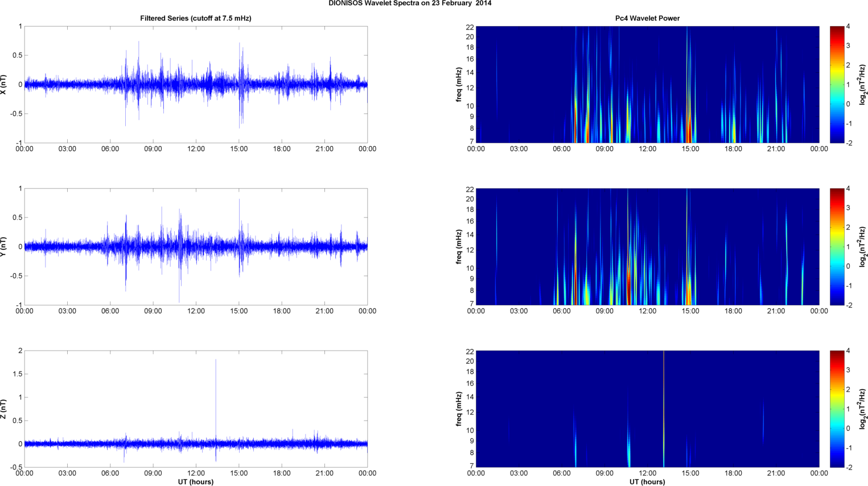Click the vertical orange line in Z spectrogram
The image size is (868, 486).
coord(664,409)
